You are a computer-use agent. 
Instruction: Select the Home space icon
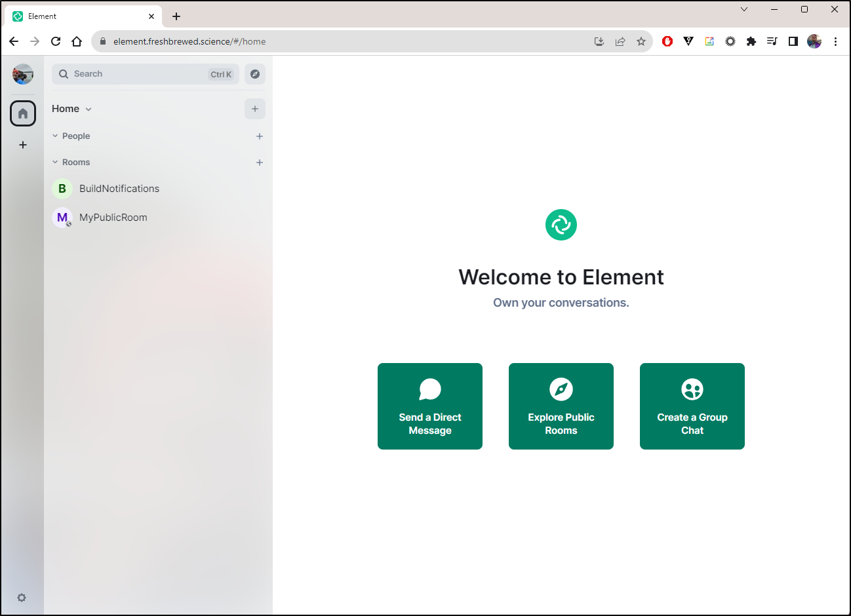23,113
